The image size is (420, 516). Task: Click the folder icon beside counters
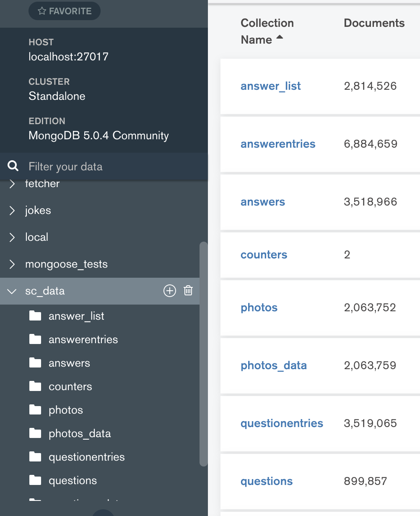35,386
